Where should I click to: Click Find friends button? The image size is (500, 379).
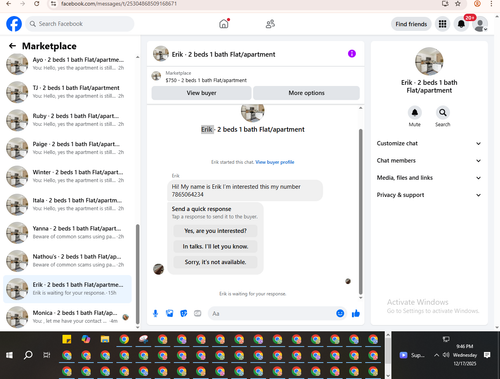coord(411,24)
